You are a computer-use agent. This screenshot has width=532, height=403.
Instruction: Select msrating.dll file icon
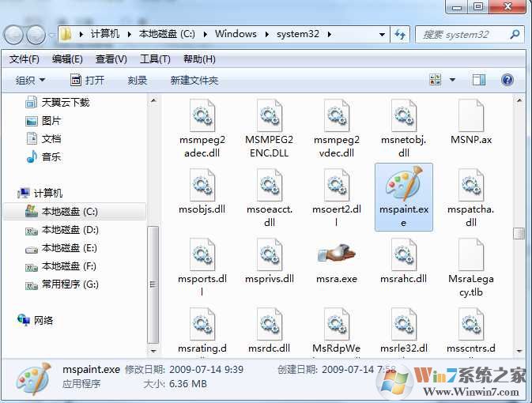click(x=202, y=324)
